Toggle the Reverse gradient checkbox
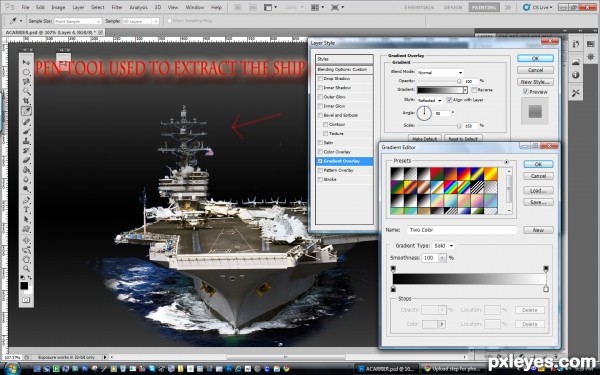600x375 pixels. tap(474, 90)
